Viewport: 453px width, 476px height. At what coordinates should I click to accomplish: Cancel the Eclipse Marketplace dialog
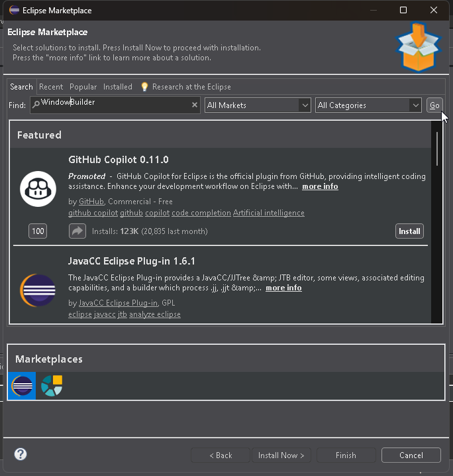coord(411,455)
